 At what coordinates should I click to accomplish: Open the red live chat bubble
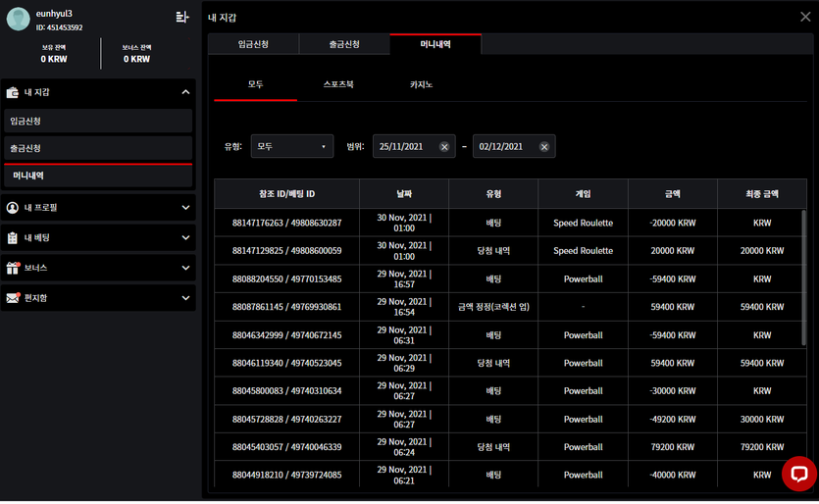(799, 474)
